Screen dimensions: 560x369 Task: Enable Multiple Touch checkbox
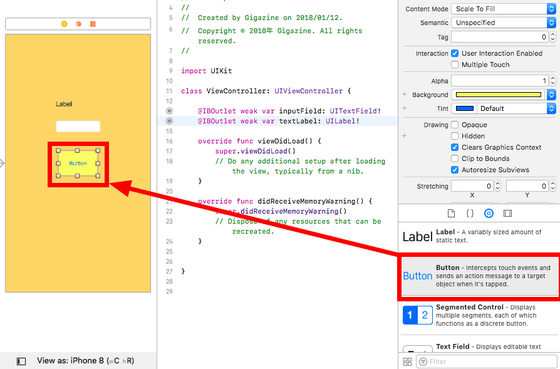455,65
